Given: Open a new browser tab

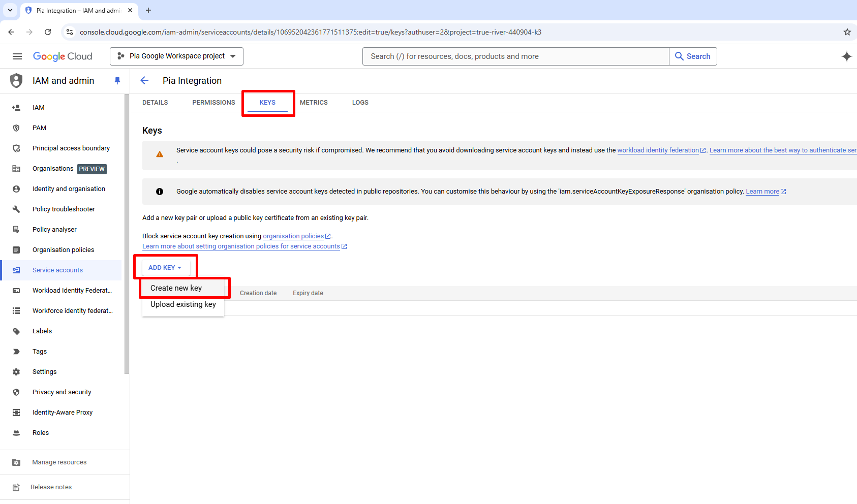Looking at the screenshot, I should click(x=148, y=10).
